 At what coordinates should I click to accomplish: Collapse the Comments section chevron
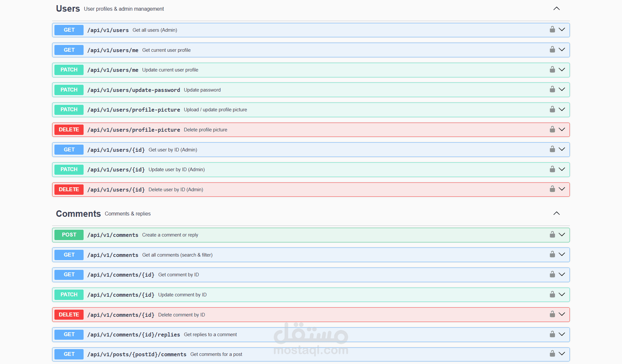coord(556,214)
